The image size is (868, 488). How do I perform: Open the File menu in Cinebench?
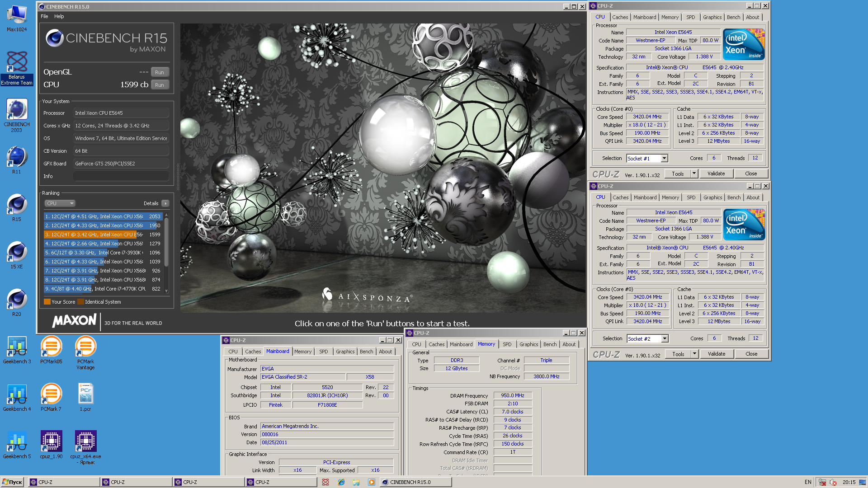tap(44, 16)
